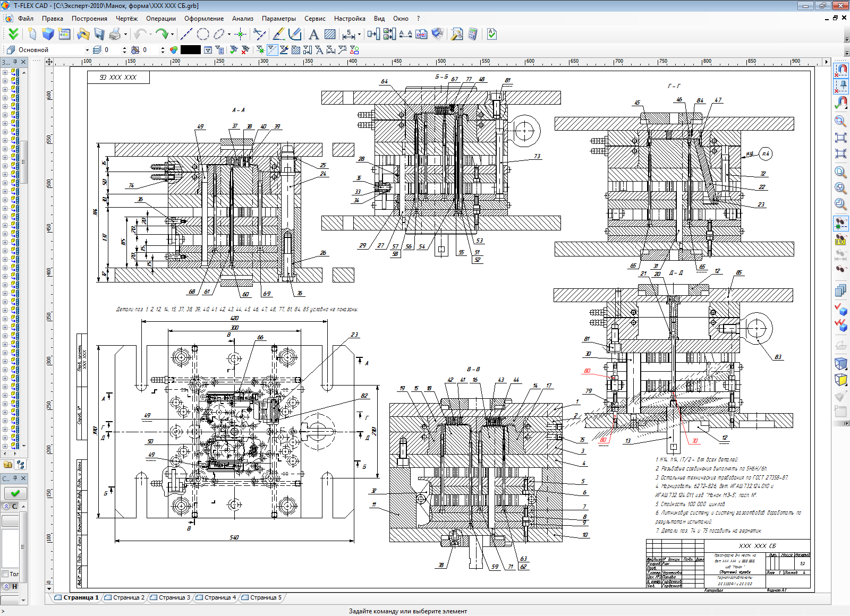Viewport: 850px width, 616px height.
Task: Choose the graphic line drawing tool
Action: pyautogui.click(x=278, y=34)
